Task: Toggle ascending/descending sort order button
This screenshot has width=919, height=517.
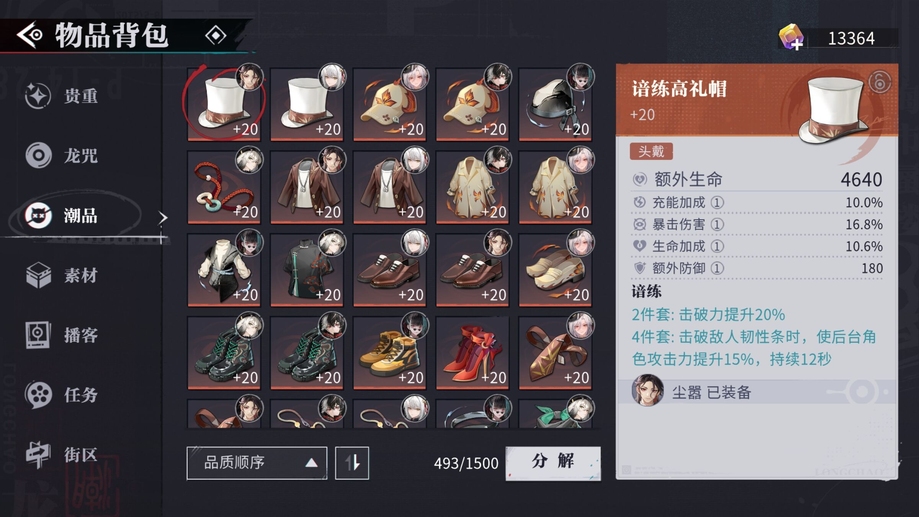Action: [x=352, y=463]
